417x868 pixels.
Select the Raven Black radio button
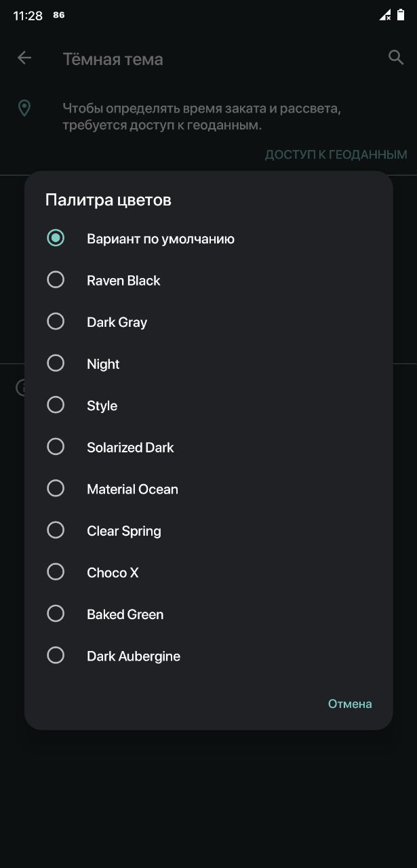(x=56, y=279)
